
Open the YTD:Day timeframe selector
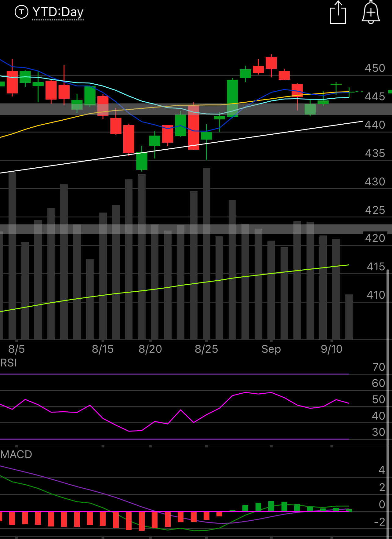coord(58,12)
